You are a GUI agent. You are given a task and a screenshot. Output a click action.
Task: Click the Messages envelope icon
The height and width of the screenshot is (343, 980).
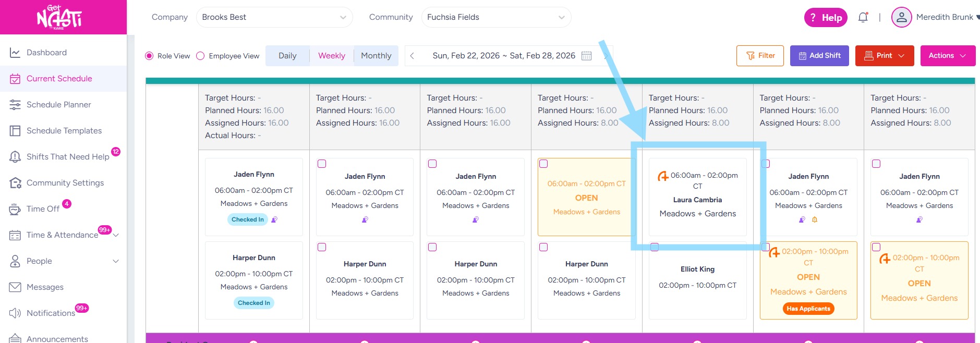pyautogui.click(x=15, y=287)
